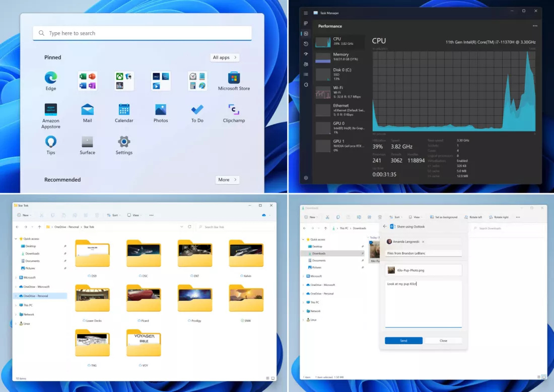The image size is (554, 392).
Task: Open the Photos pinned app
Action: point(161,113)
